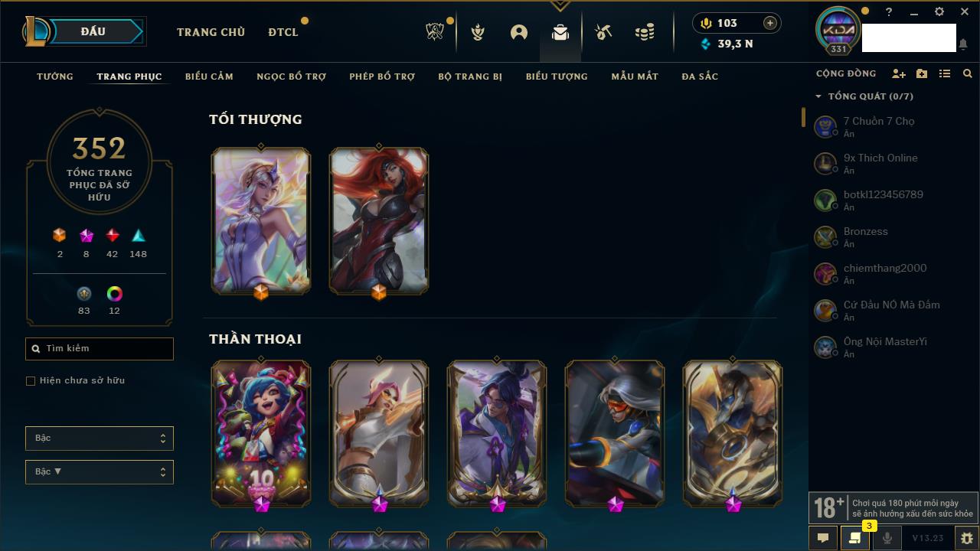980x551 pixels.
Task: Click in the 'Tìm kiếm' search field
Action: point(100,348)
